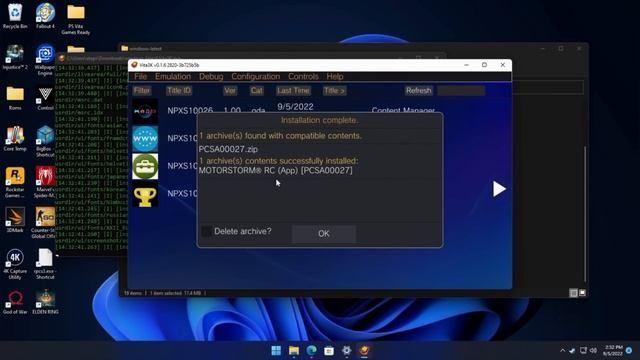The width and height of the screenshot is (640, 360).
Task: Open the Help menu
Action: (x=335, y=77)
